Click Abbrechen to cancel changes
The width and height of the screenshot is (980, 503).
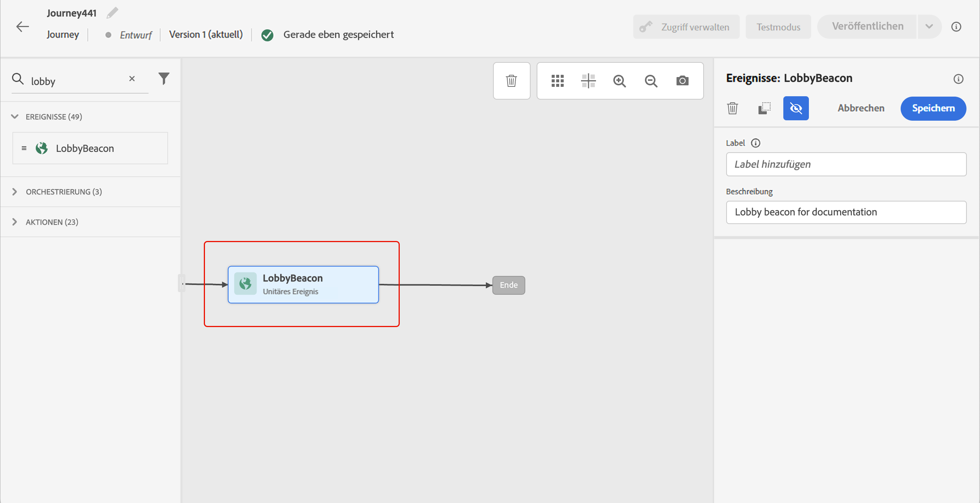coord(860,108)
